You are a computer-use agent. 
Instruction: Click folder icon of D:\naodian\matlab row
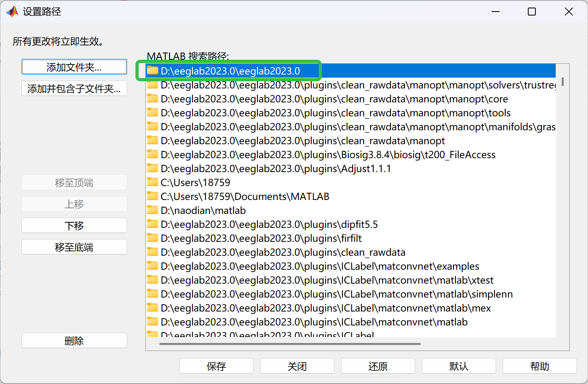(x=153, y=210)
